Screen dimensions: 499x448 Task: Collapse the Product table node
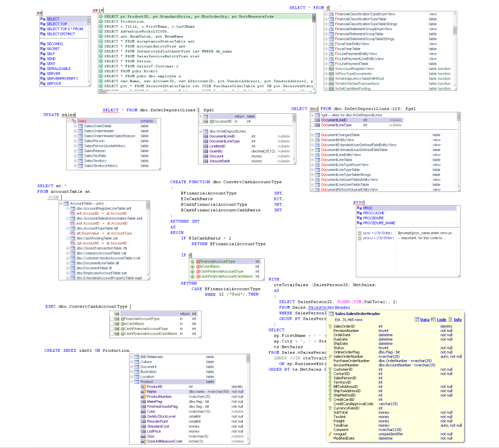click(x=132, y=382)
